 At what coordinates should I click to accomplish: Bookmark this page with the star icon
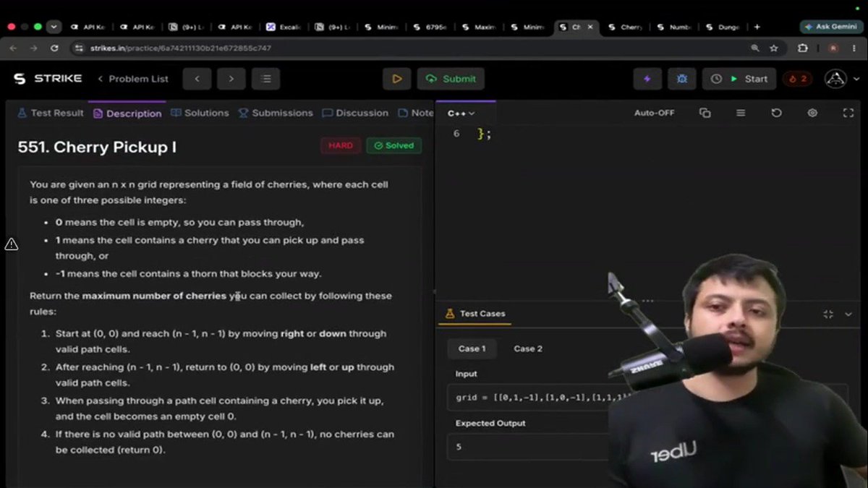pyautogui.click(x=774, y=48)
